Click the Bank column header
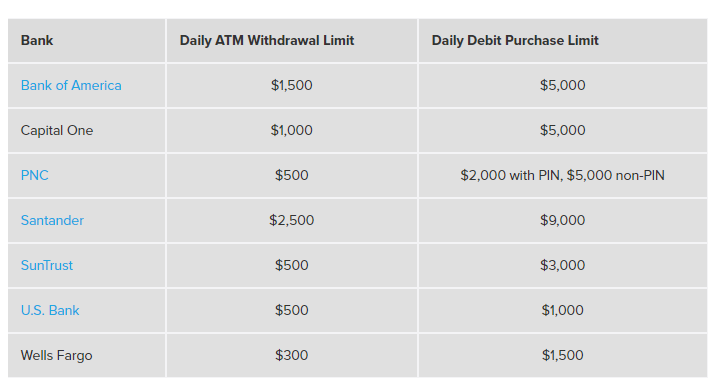The height and width of the screenshot is (389, 728). (x=37, y=40)
